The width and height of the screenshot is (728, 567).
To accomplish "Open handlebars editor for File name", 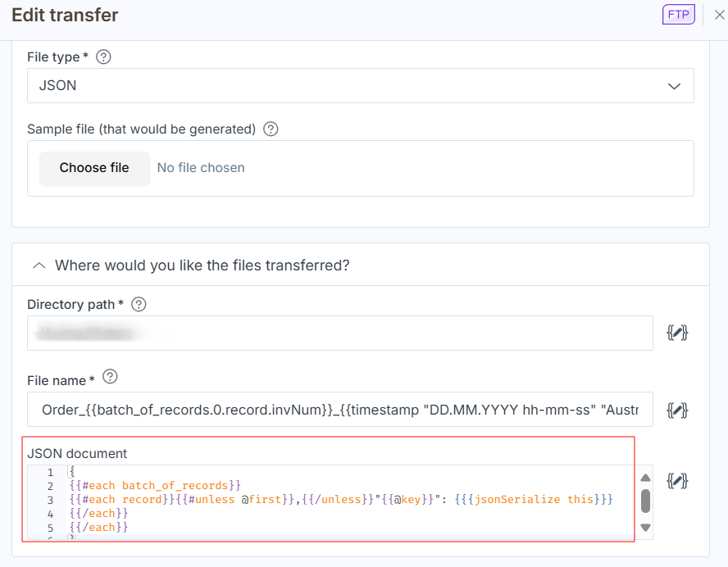I will pyautogui.click(x=677, y=410).
